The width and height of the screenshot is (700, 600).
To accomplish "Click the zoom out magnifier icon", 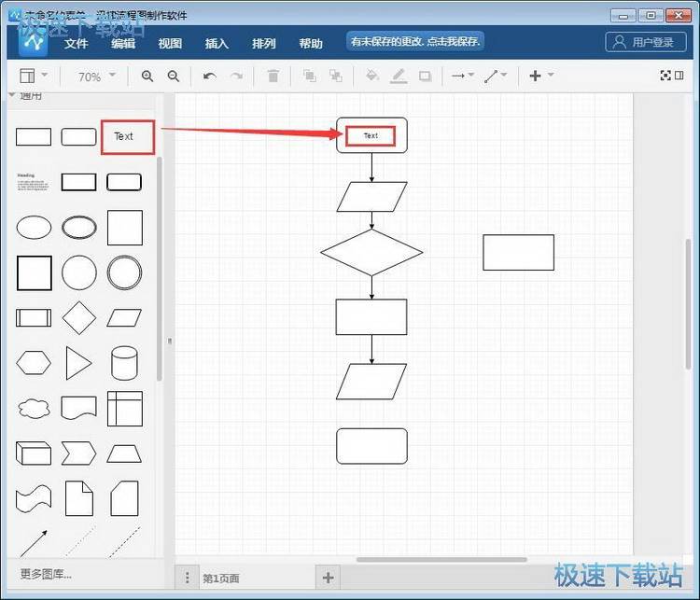I will pos(174,76).
